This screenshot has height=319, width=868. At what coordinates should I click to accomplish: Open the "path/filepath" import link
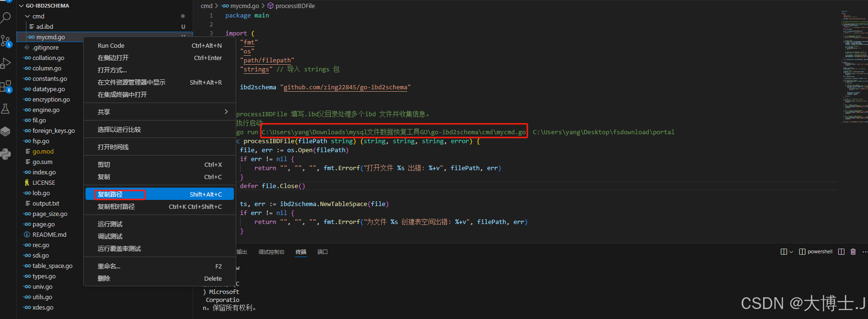coord(267,60)
